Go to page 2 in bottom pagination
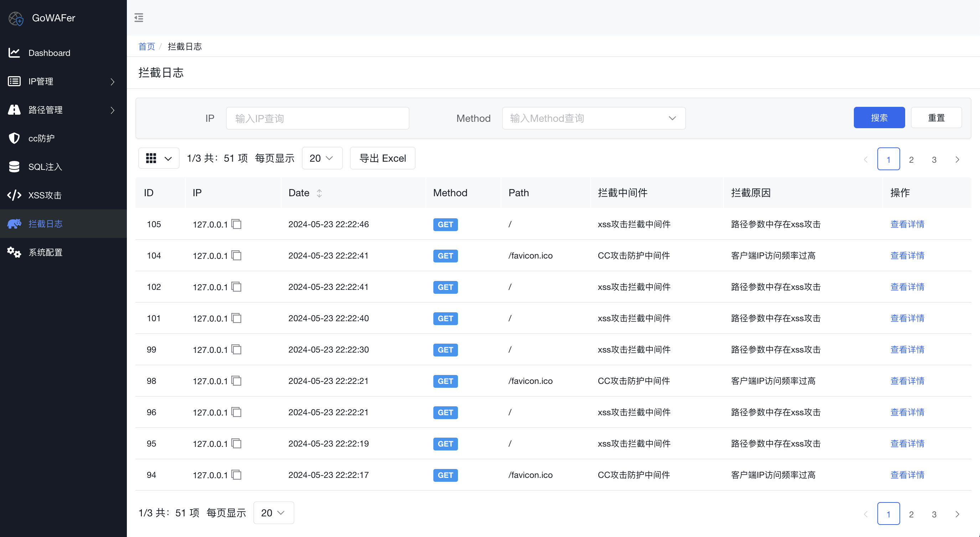The width and height of the screenshot is (980, 537). (x=911, y=514)
